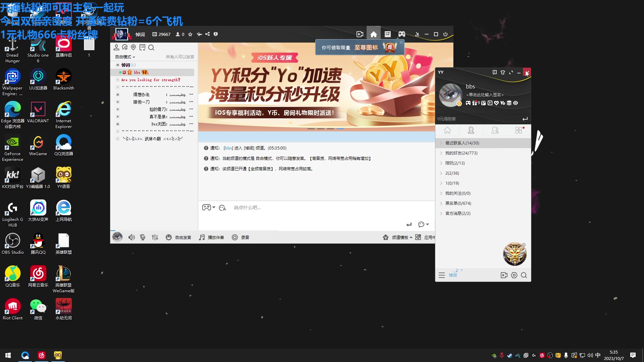Image resolution: width=644 pixels, height=362 pixels.
Task: Send message with enter arrow icon
Action: point(409,225)
